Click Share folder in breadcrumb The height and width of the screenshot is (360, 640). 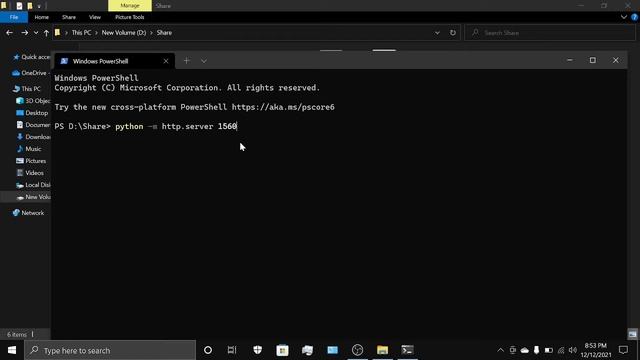(164, 33)
